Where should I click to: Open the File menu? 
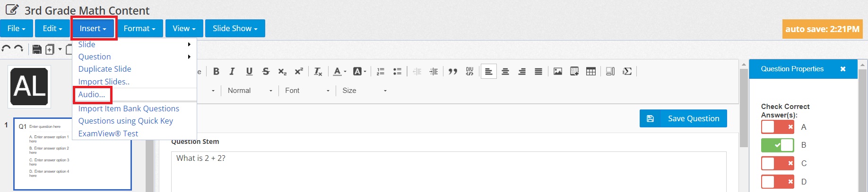[17, 28]
